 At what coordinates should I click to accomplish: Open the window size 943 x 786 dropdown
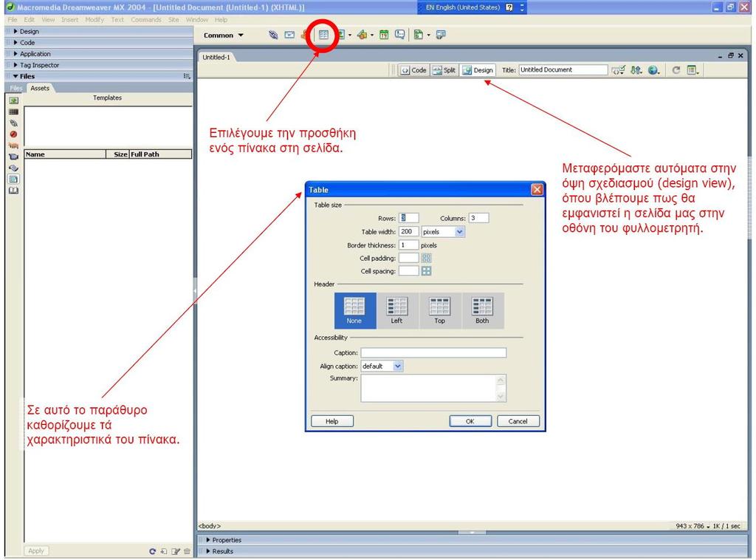pos(693,526)
